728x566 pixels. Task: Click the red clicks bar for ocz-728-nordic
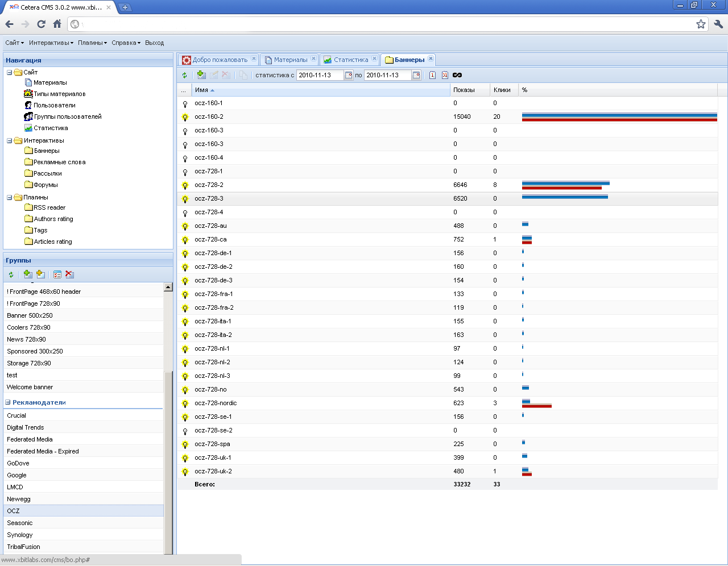click(537, 406)
